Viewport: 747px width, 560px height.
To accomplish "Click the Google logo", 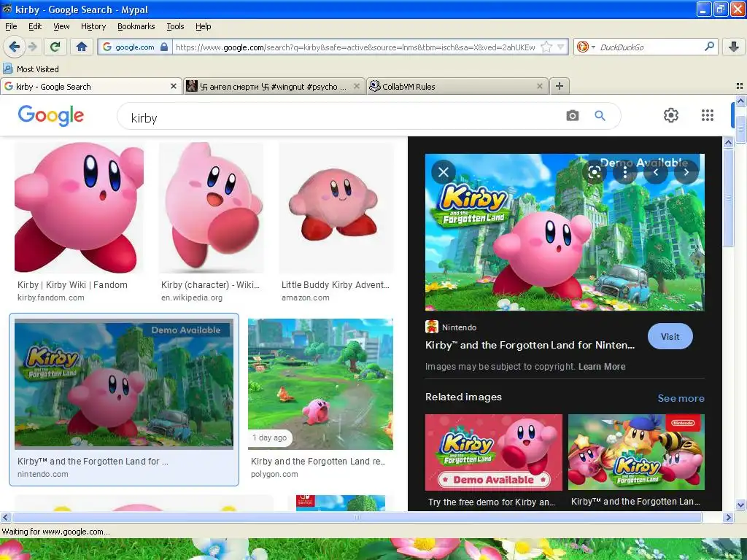I will pyautogui.click(x=50, y=115).
